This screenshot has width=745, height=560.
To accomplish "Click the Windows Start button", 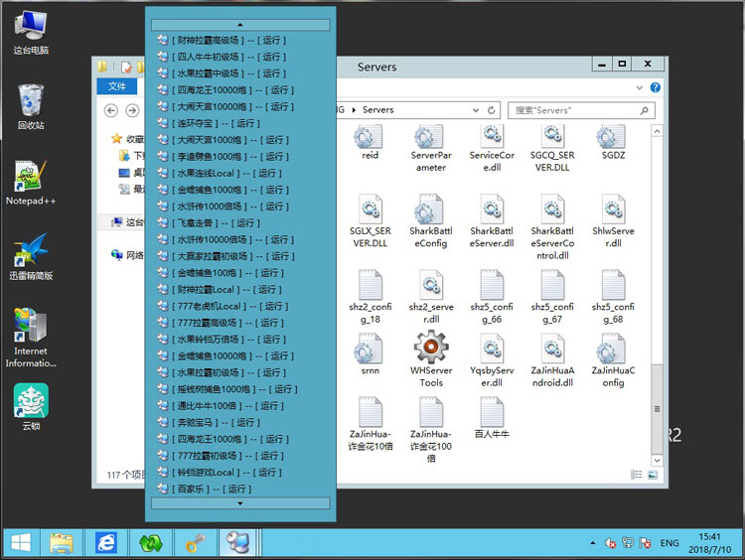I will point(20,542).
